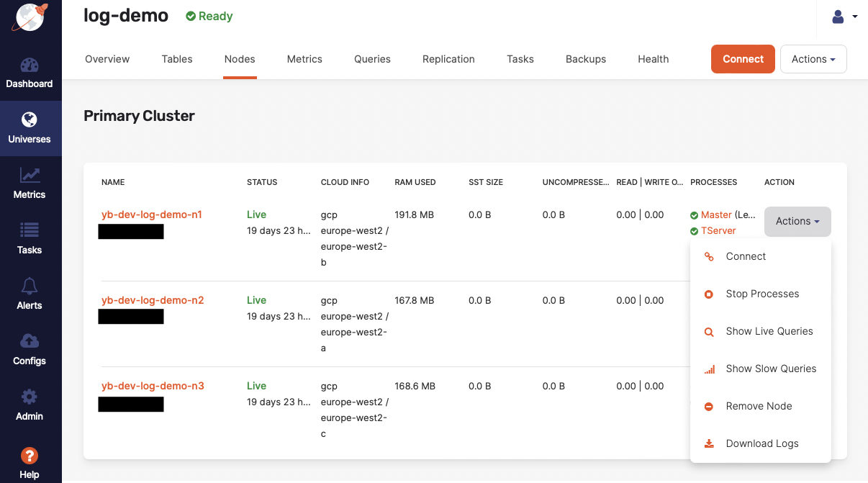This screenshot has width=868, height=483.
Task: Open the Admin gear icon
Action: 30,397
